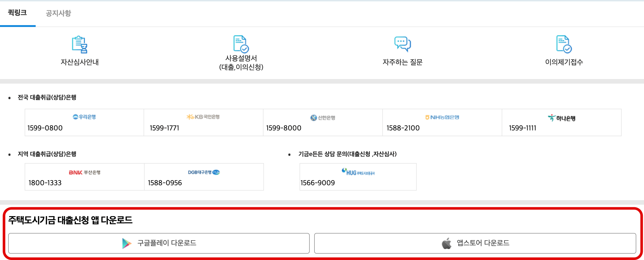Viewport: 644px width, 260px height.
Task: Click the 하나은행 logo
Action: tap(561, 118)
